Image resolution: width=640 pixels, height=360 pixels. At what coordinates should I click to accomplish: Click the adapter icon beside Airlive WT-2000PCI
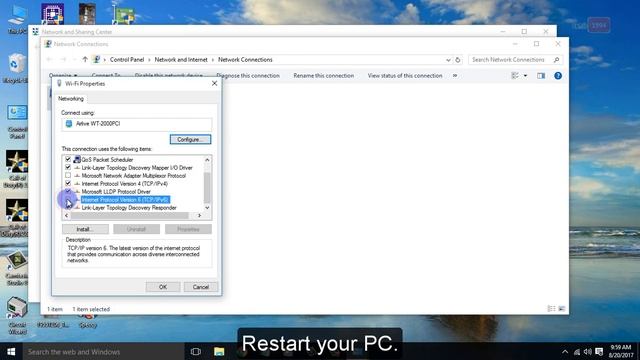coord(69,124)
